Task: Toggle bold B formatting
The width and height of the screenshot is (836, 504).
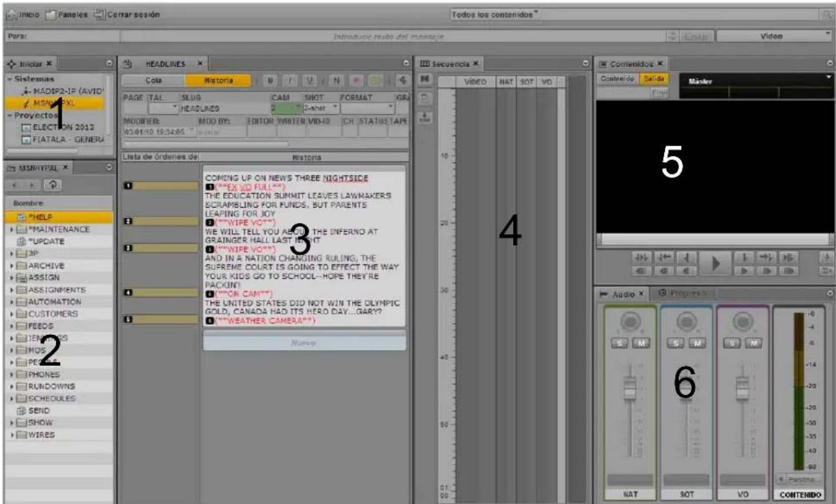Action: click(271, 81)
